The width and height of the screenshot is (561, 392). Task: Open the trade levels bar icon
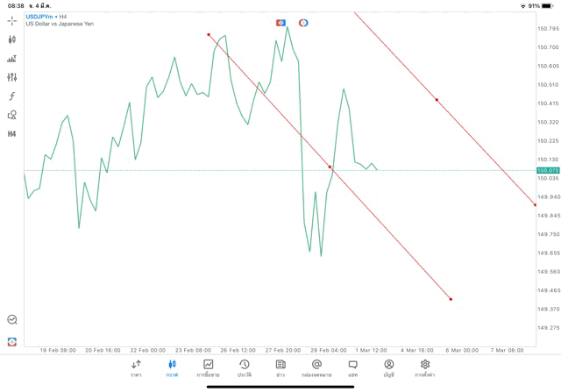[11, 59]
